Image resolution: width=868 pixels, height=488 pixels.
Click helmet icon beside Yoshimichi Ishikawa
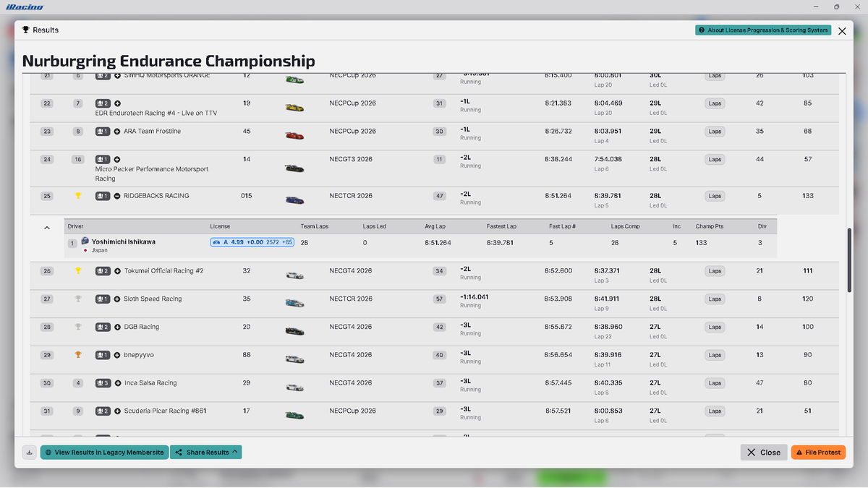85,241
